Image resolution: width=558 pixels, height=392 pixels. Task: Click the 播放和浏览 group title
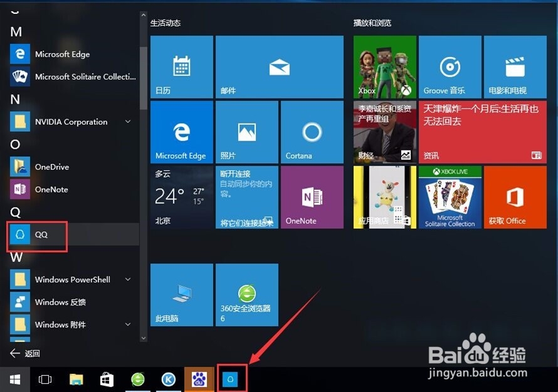click(x=372, y=23)
